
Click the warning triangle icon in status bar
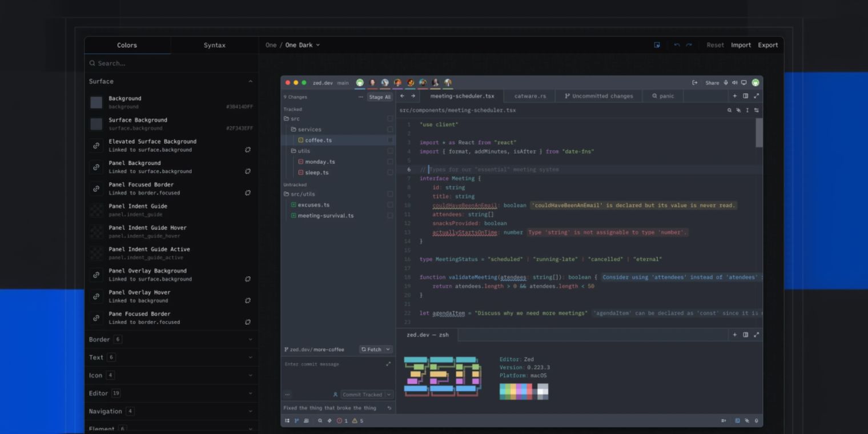coord(355,421)
